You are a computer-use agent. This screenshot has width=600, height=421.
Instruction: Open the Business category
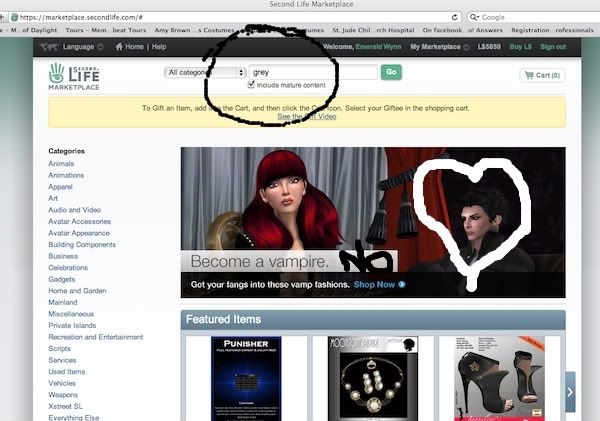point(63,256)
